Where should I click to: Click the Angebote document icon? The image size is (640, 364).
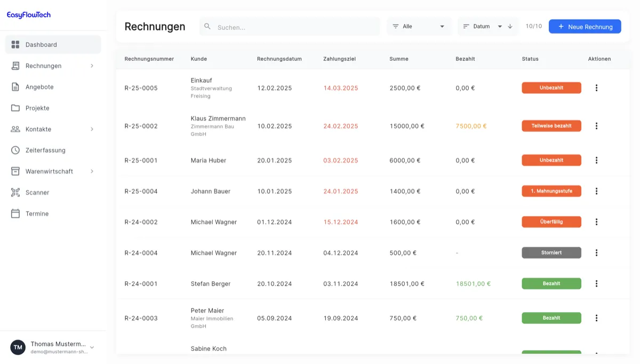click(x=15, y=87)
